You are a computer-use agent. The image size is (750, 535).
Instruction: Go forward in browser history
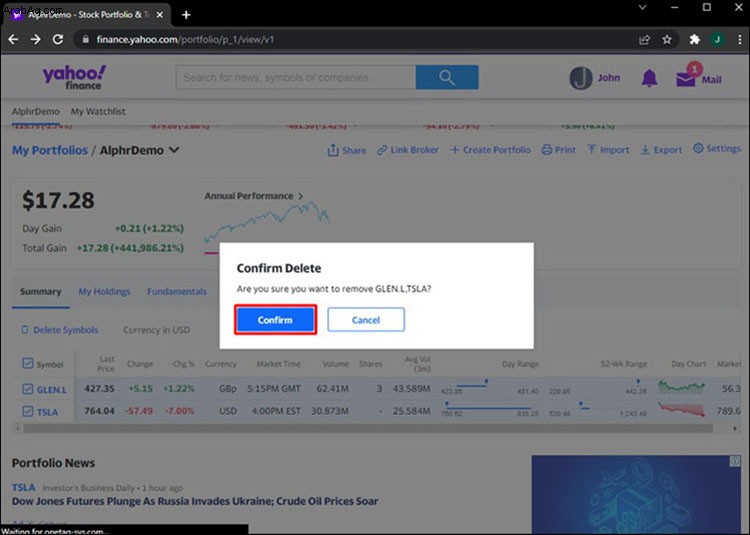point(35,39)
